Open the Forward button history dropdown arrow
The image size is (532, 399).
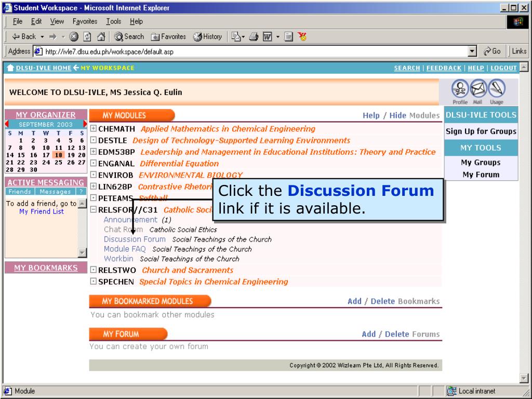click(x=63, y=37)
